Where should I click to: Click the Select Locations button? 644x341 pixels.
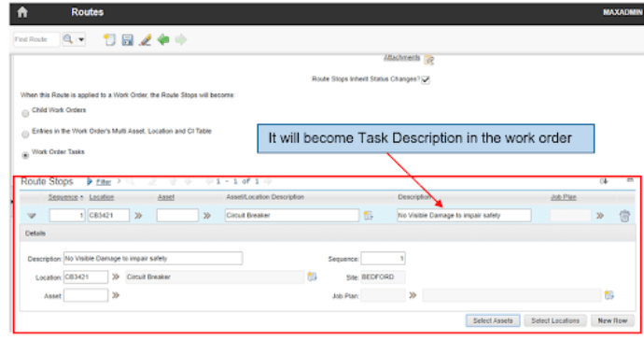[555, 320]
